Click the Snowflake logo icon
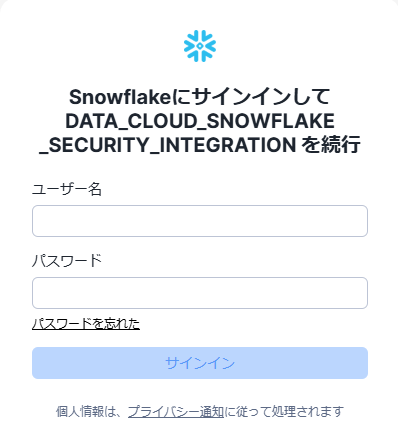 click(200, 46)
